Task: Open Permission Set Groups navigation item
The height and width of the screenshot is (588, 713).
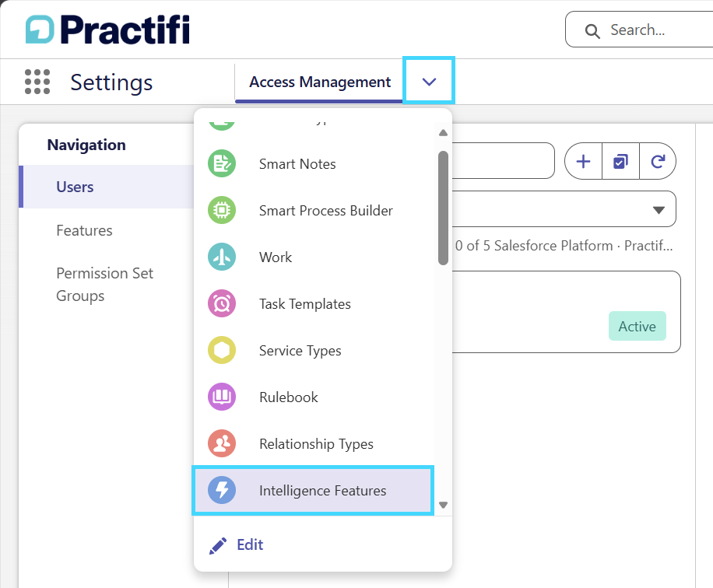Action: 104,285
